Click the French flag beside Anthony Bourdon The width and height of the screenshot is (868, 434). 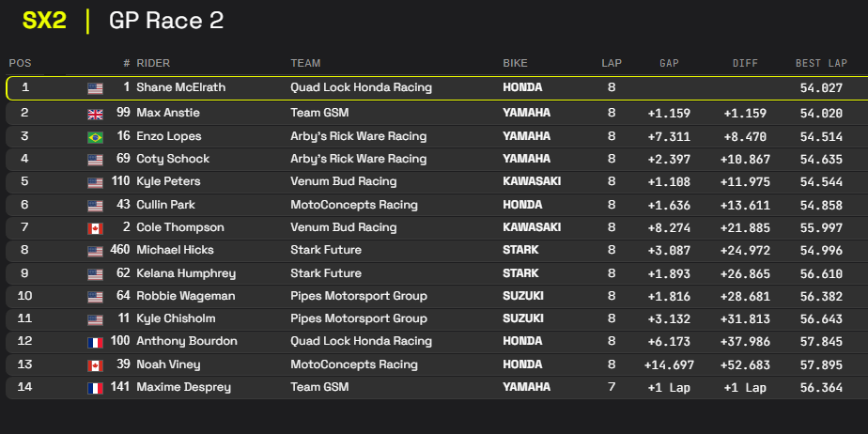tap(95, 342)
